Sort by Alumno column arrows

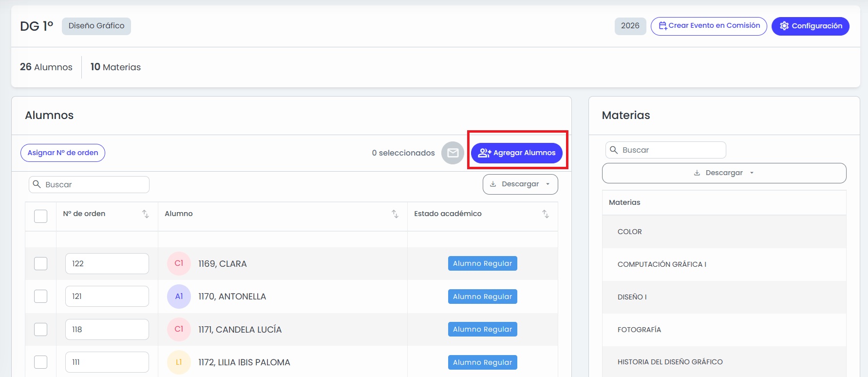(x=395, y=214)
